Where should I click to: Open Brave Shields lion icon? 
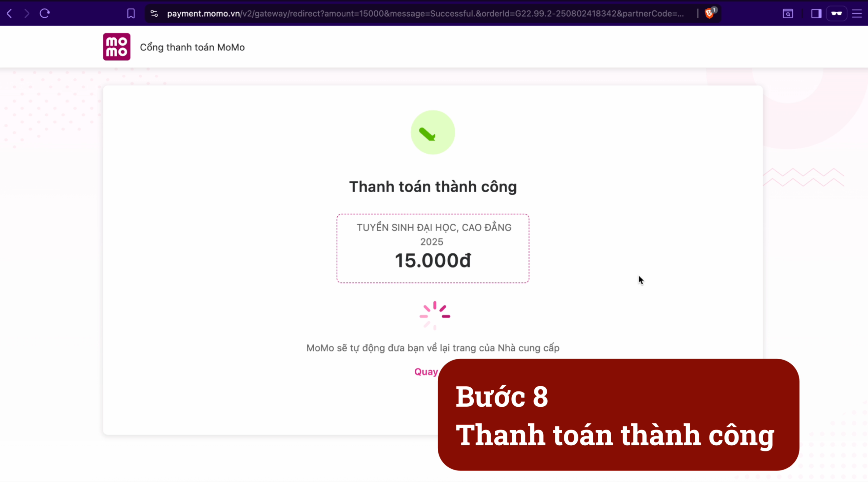click(709, 14)
